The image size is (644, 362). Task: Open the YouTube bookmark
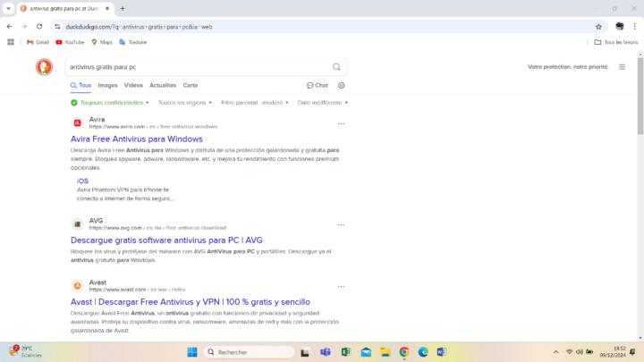pyautogui.click(x=70, y=42)
